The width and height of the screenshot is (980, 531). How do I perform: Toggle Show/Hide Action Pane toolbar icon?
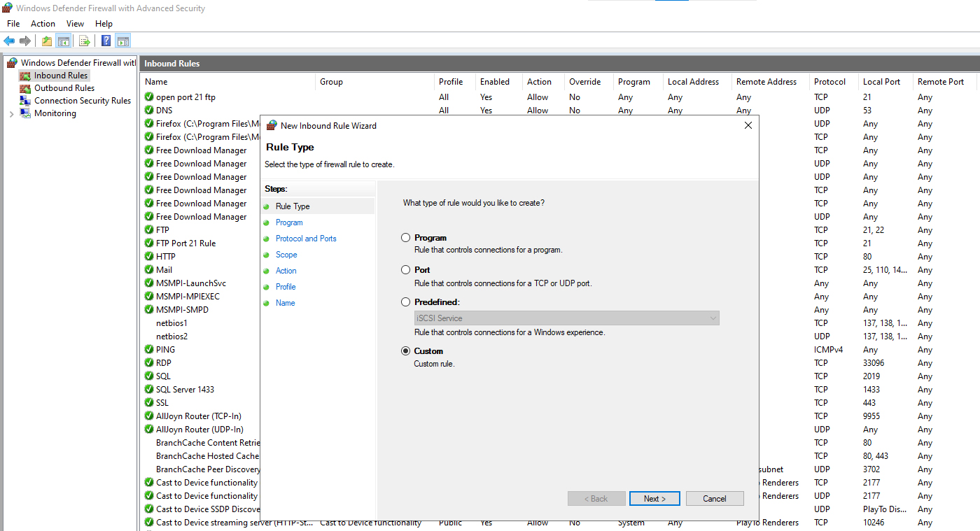(123, 41)
